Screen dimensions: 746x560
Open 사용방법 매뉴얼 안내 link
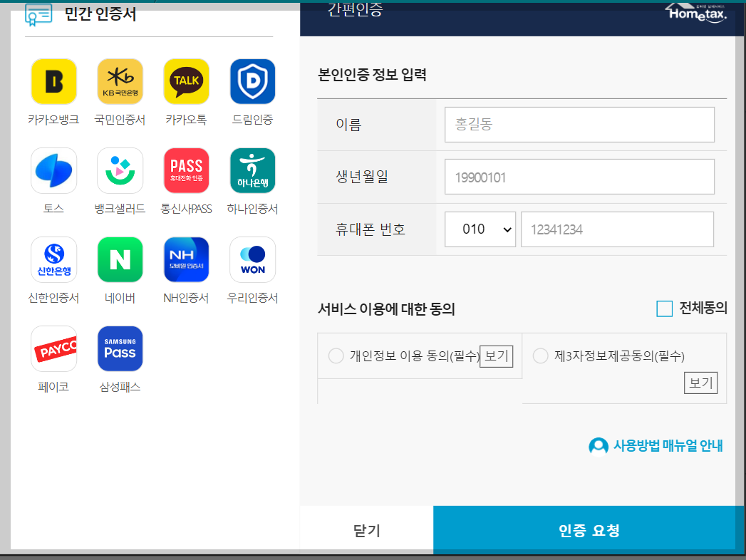tap(668, 446)
